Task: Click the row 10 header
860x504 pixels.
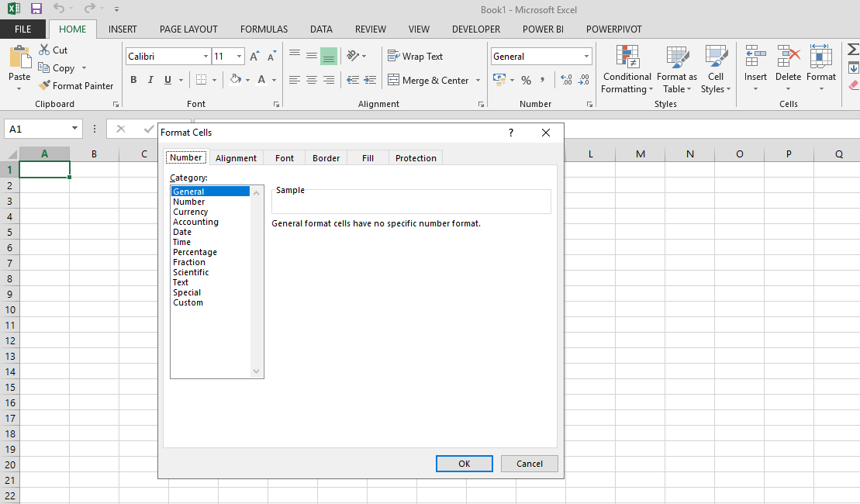Action: pyautogui.click(x=10, y=309)
